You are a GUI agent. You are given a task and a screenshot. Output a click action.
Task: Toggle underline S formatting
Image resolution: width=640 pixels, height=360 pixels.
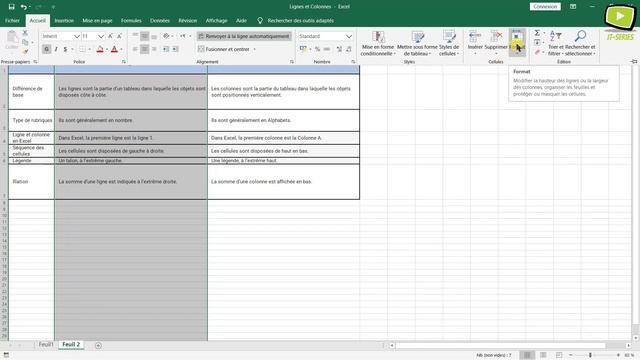click(65, 49)
